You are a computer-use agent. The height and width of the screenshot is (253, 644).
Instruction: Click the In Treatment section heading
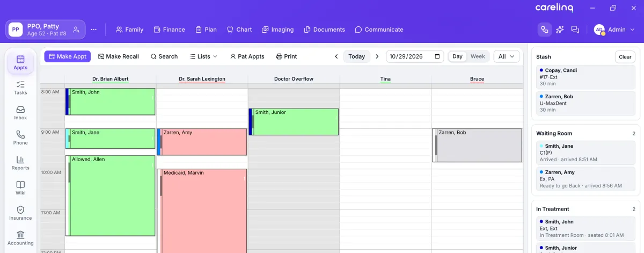[553, 209]
